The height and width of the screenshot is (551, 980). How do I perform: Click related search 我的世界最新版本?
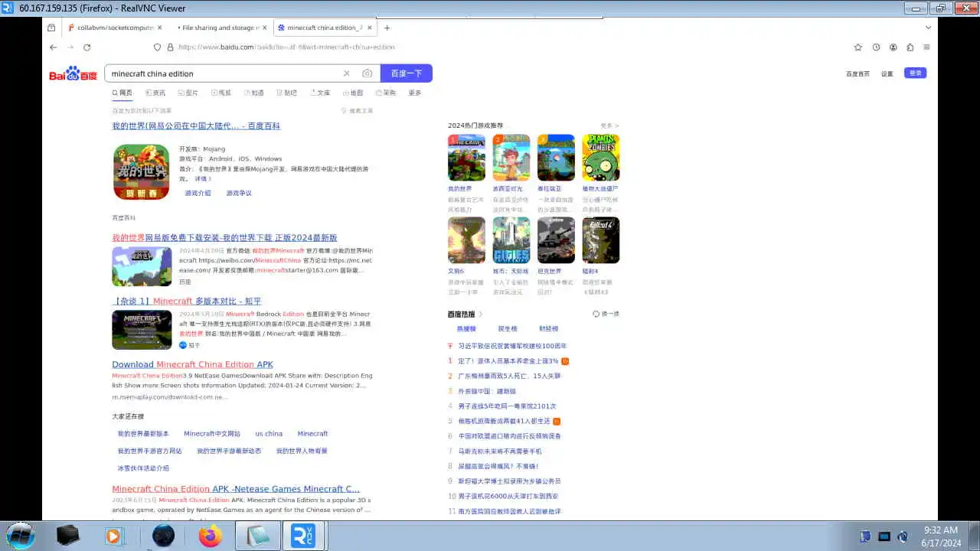[143, 434]
